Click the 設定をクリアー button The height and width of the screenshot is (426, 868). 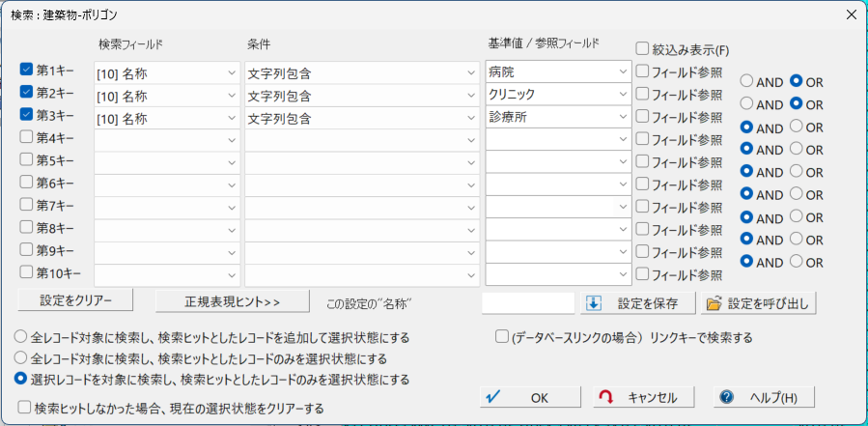[x=76, y=301]
